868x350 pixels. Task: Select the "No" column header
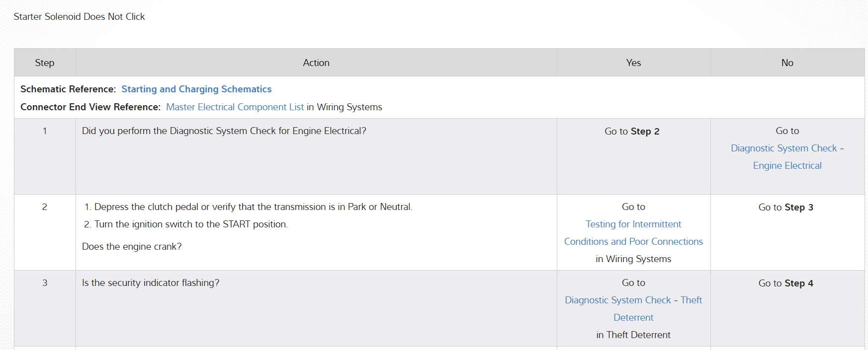tap(787, 63)
